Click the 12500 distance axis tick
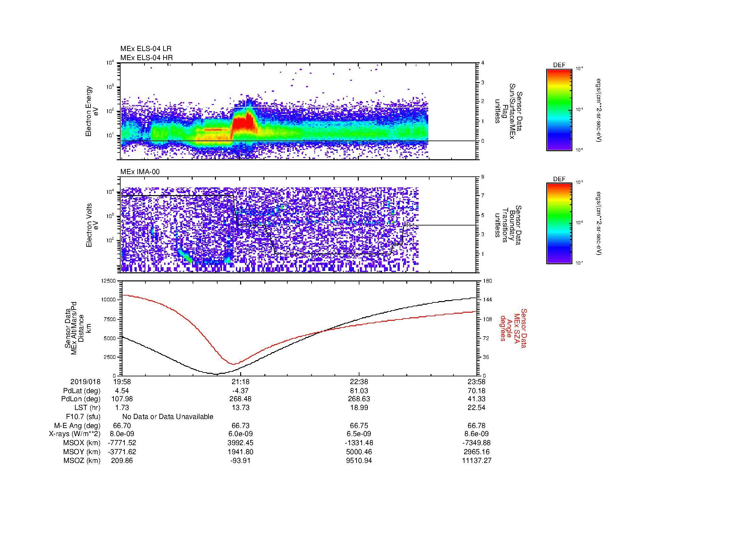This screenshot has height=534, width=756. point(108,281)
